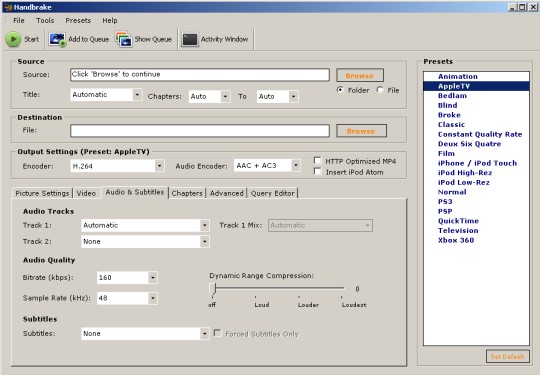Open the Help menu

tap(110, 21)
